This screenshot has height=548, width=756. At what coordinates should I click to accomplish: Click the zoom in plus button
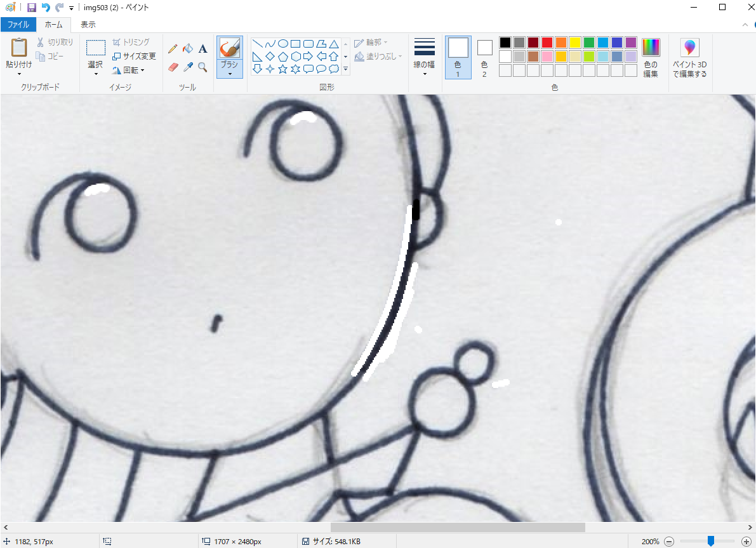(x=746, y=541)
